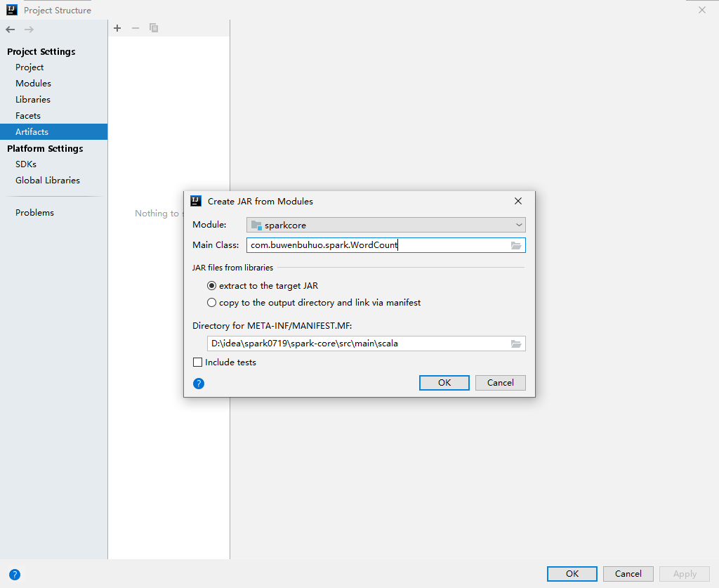
Task: Browse for MANIFEST.MF directory with folder icon
Action: click(516, 344)
